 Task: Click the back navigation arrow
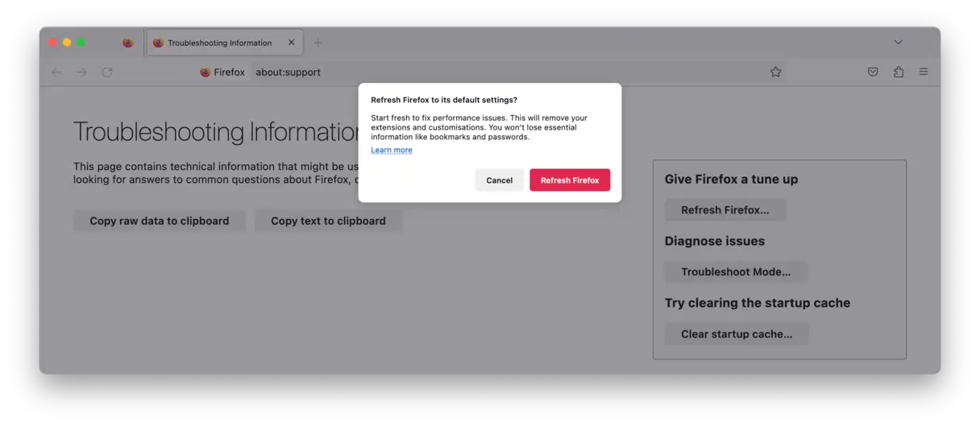point(56,72)
